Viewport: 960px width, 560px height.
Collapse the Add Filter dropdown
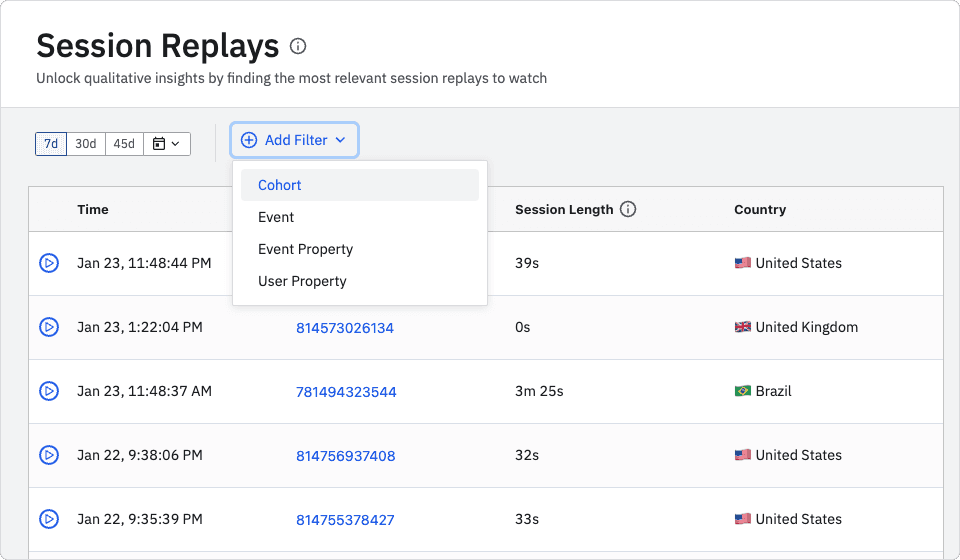tap(294, 141)
